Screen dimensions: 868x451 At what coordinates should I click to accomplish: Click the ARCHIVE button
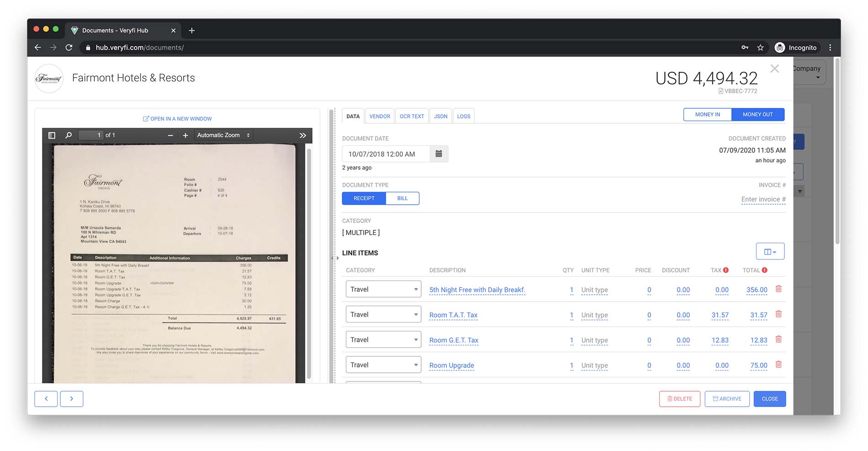[x=727, y=399]
